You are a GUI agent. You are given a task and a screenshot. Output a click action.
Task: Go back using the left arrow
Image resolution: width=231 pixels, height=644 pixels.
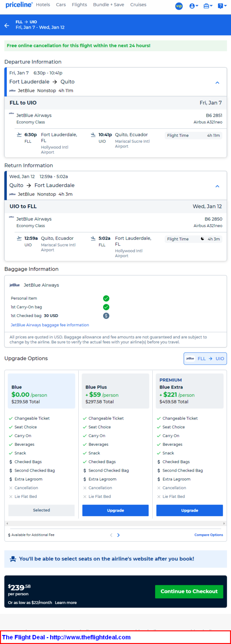point(7,26)
